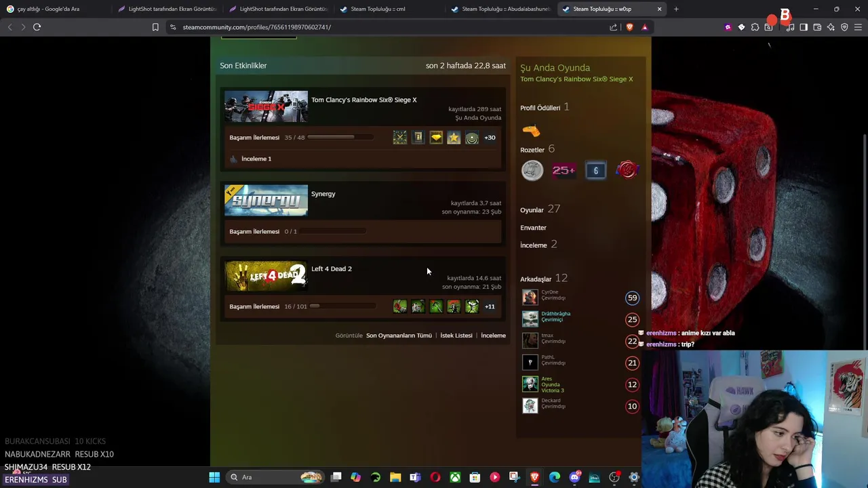Viewport: 868px width, 488px height.
Task: Click the orange profile award icon
Action: (x=531, y=130)
